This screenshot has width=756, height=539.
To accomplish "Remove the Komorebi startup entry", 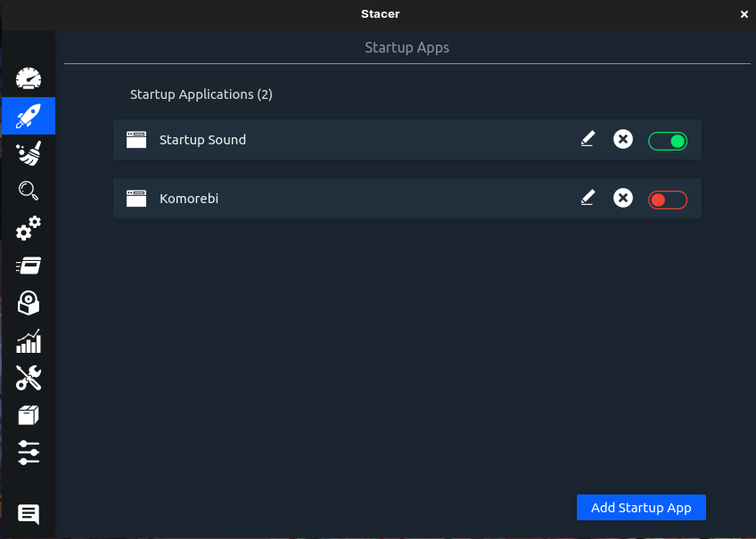I will tap(623, 198).
